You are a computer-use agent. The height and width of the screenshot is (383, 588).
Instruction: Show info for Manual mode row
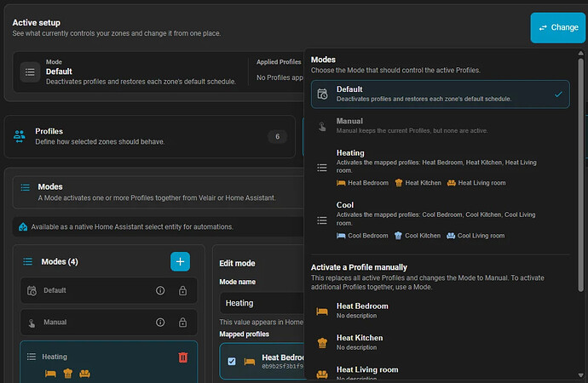[160, 323]
